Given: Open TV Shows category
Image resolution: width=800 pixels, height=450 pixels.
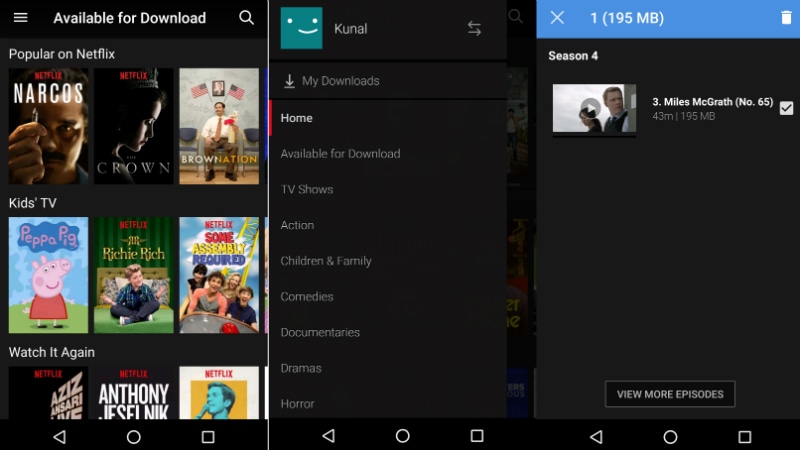Looking at the screenshot, I should (388, 189).
